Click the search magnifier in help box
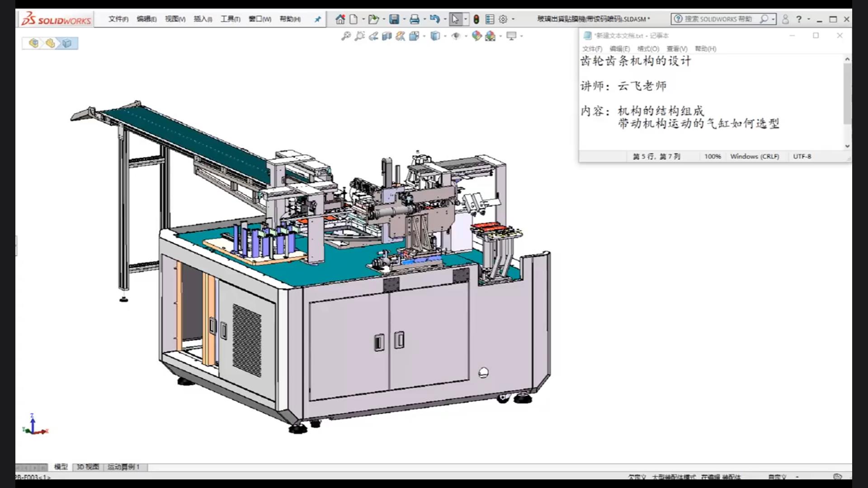The image size is (868, 488). coord(764,19)
